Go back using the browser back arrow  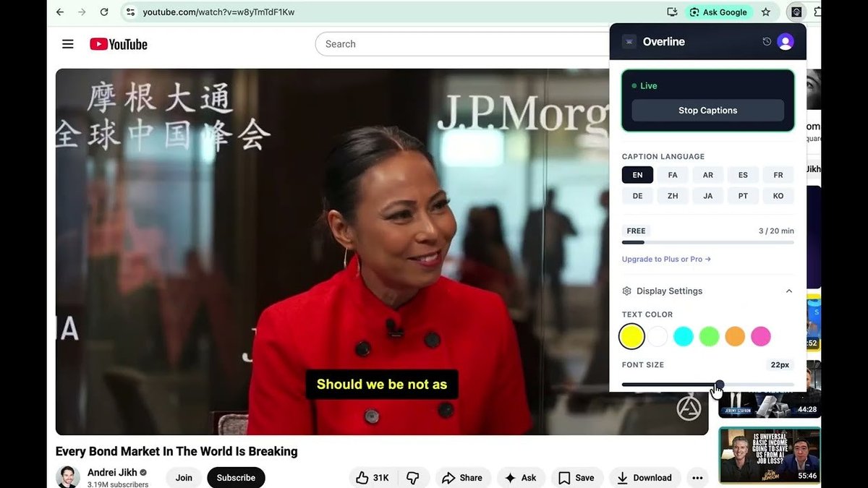60,12
